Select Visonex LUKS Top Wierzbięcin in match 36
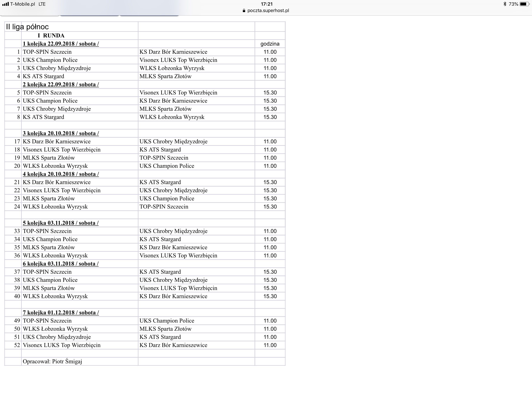Image resolution: width=532 pixels, height=399 pixels. point(178,256)
